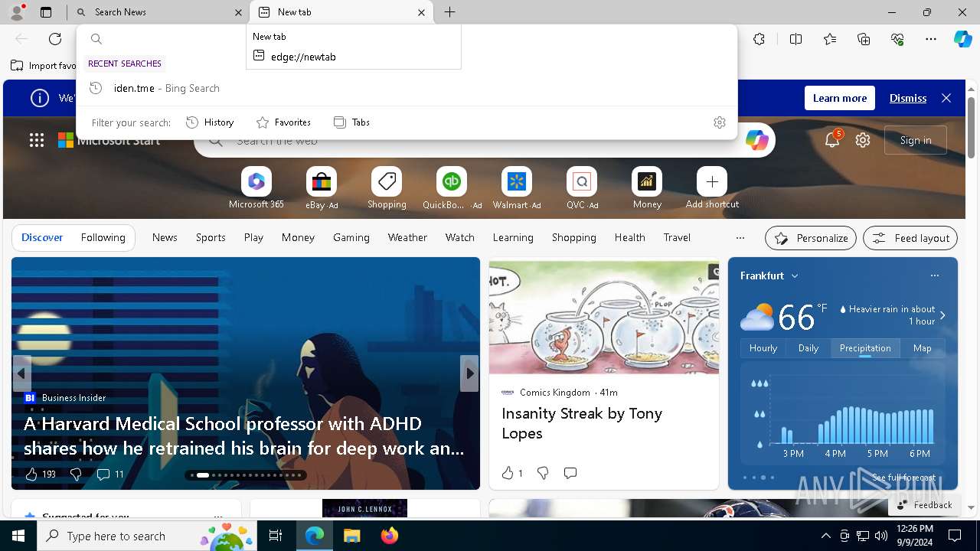This screenshot has width=980, height=551.
Task: Open the Windows Start menu
Action: click(x=18, y=536)
